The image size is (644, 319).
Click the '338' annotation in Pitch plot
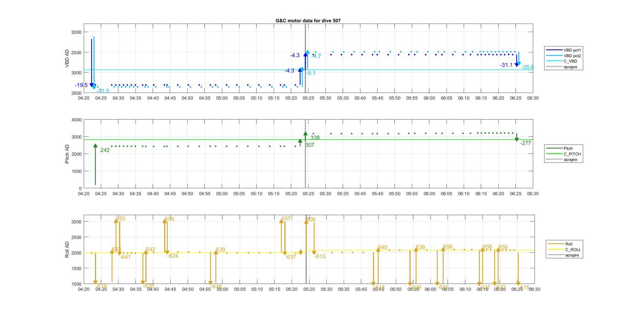315,138
